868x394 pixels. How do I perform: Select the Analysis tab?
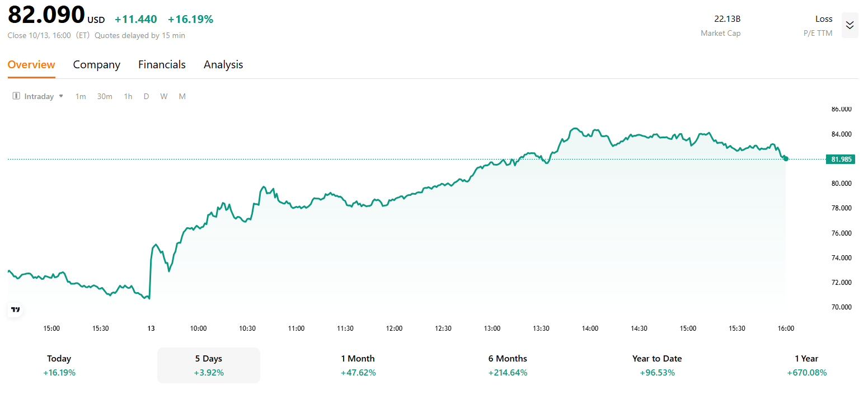click(x=223, y=64)
